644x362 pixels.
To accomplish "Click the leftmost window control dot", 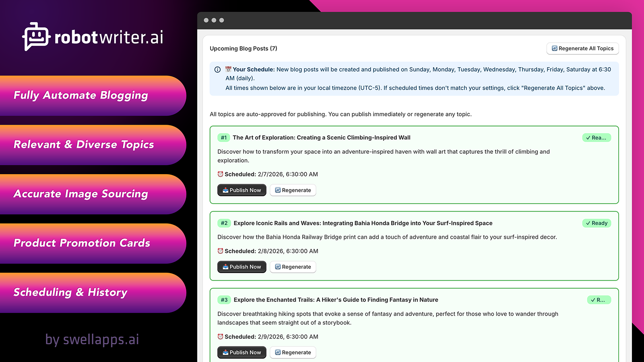I will coord(207,19).
